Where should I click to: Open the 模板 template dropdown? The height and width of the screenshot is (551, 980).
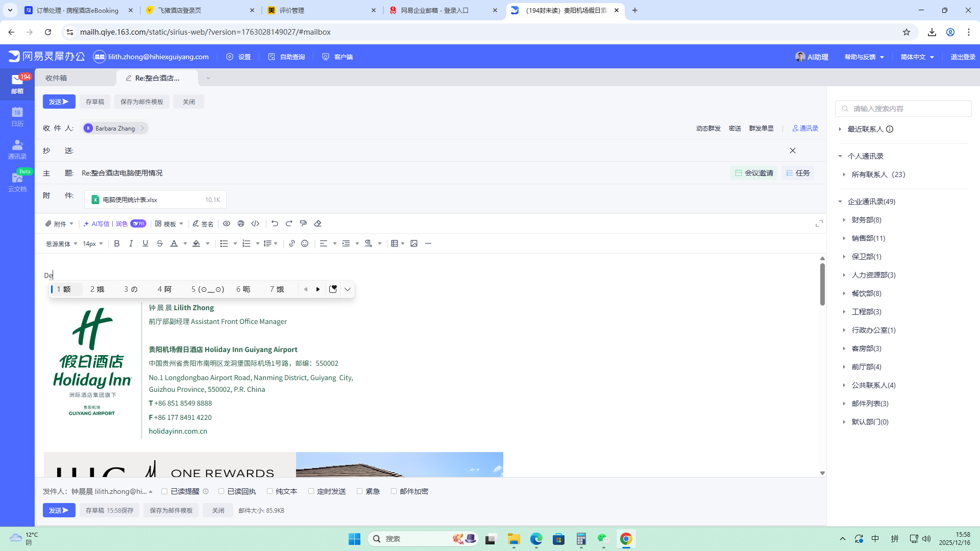coord(169,224)
